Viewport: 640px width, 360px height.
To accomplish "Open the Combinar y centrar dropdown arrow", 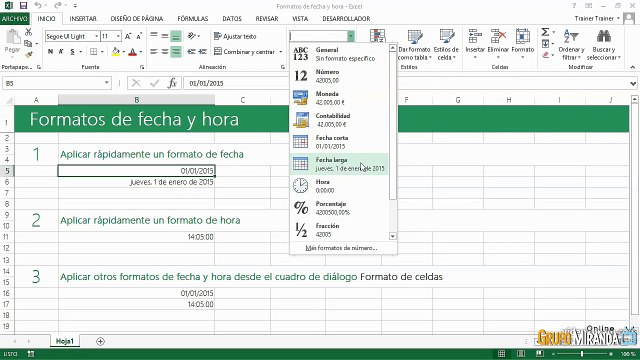I will 281,52.
